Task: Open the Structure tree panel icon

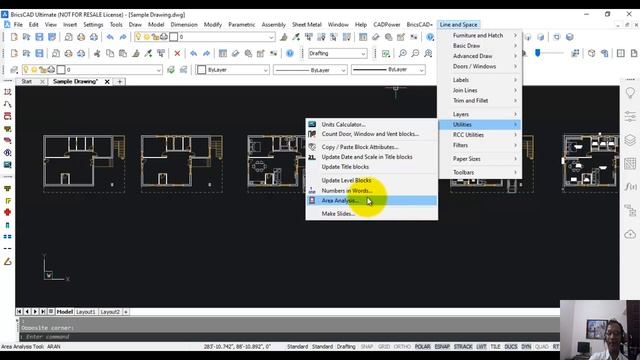Action: tap(630, 211)
